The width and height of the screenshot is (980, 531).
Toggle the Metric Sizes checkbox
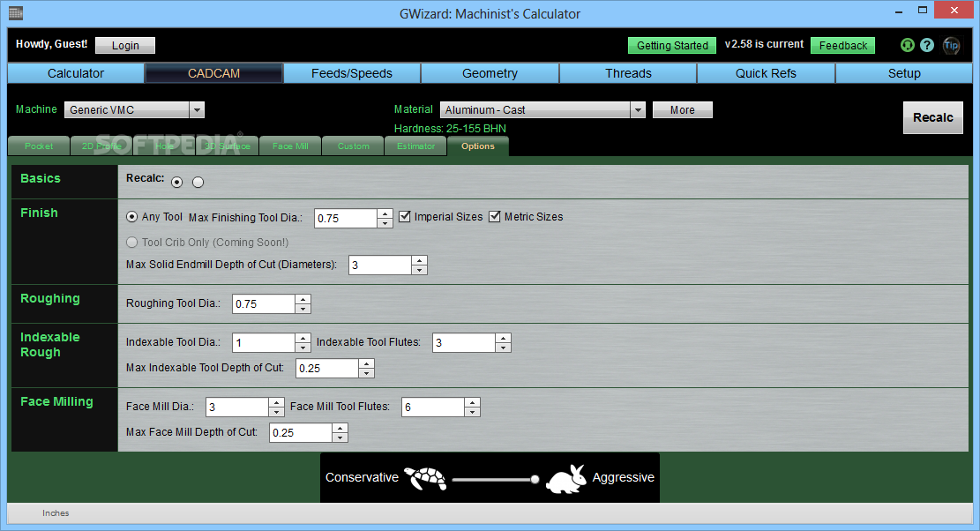(x=495, y=216)
